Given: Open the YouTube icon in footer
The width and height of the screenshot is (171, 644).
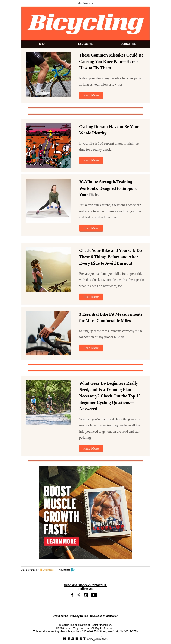Looking at the screenshot, I should [94, 595].
